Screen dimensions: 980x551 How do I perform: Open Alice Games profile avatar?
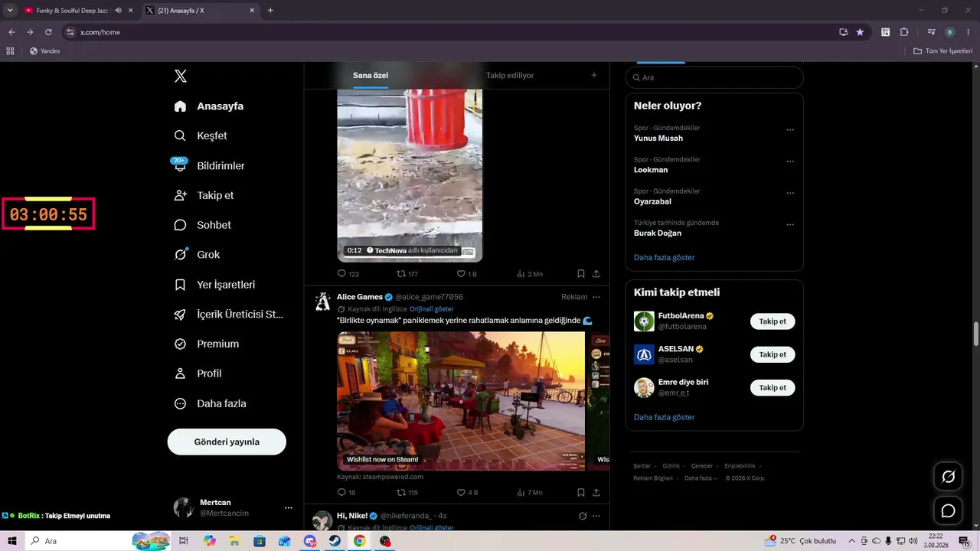[323, 301]
